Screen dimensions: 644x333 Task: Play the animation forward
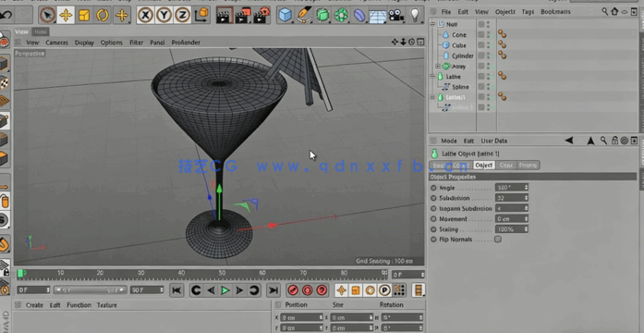225,290
